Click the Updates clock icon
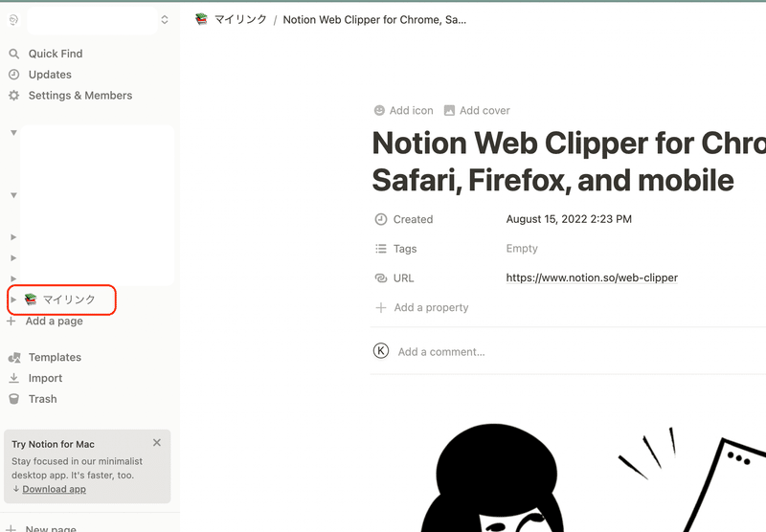The width and height of the screenshot is (766, 532). point(14,75)
